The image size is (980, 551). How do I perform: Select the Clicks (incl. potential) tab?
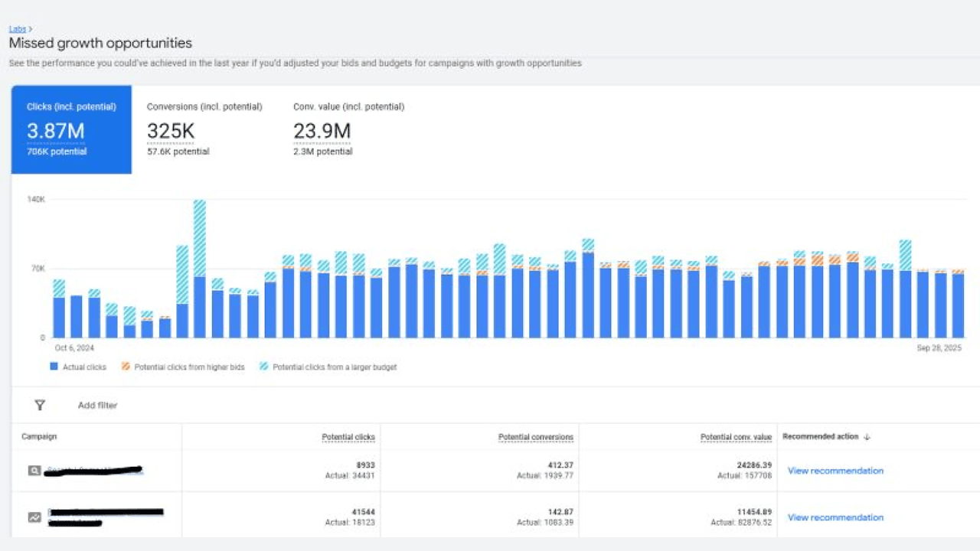(x=71, y=129)
